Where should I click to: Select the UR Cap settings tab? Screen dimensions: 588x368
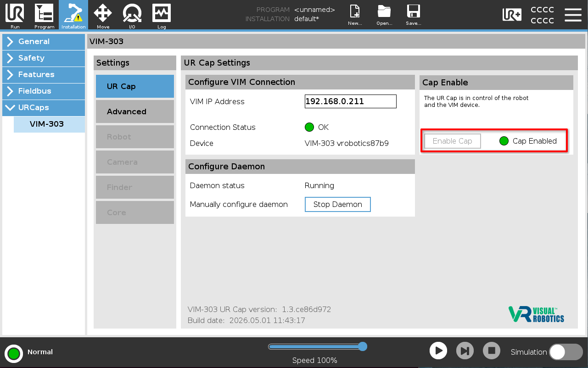[135, 86]
